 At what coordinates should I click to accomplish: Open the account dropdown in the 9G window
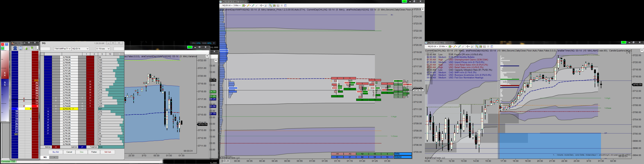point(62,49)
